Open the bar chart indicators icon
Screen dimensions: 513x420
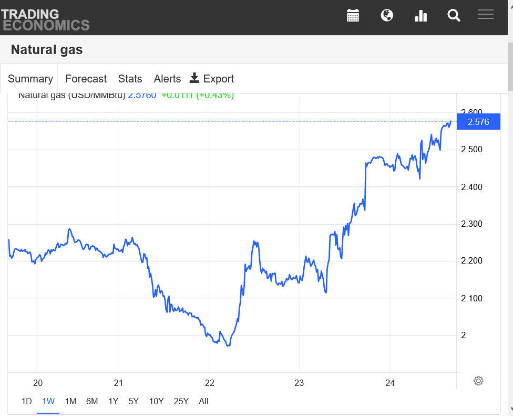tap(420, 16)
